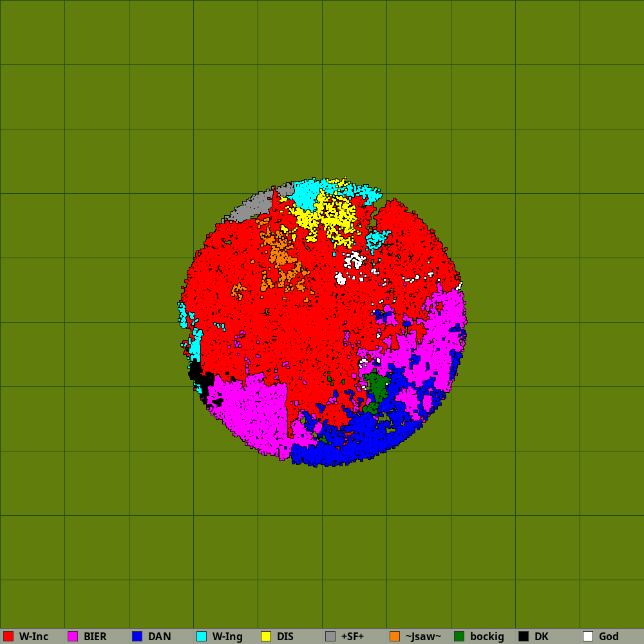Select the bockig legend label

[x=487, y=637]
